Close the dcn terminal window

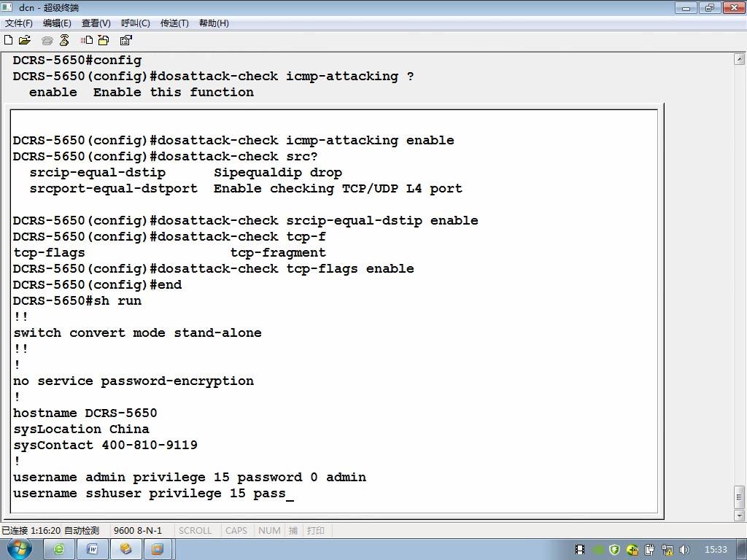tap(734, 7)
